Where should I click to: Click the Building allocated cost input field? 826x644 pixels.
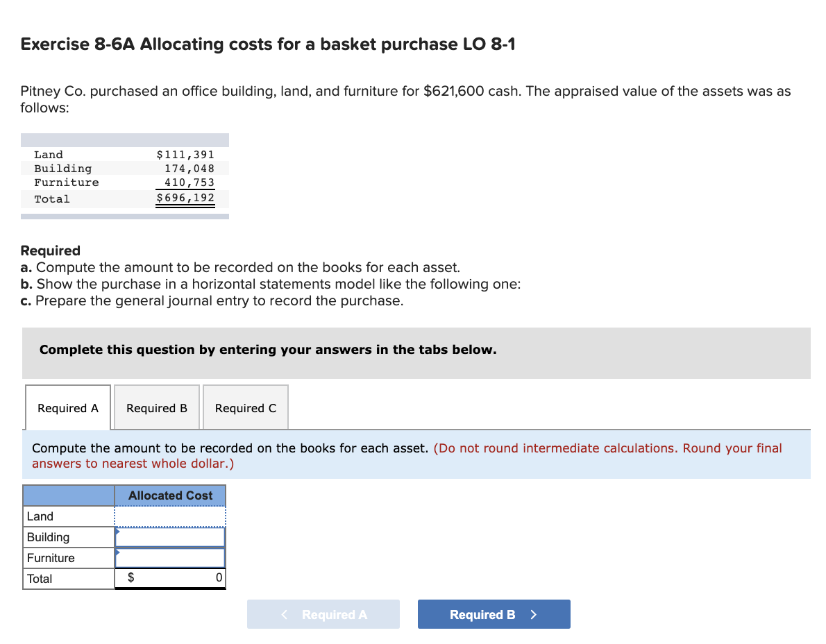(x=170, y=536)
